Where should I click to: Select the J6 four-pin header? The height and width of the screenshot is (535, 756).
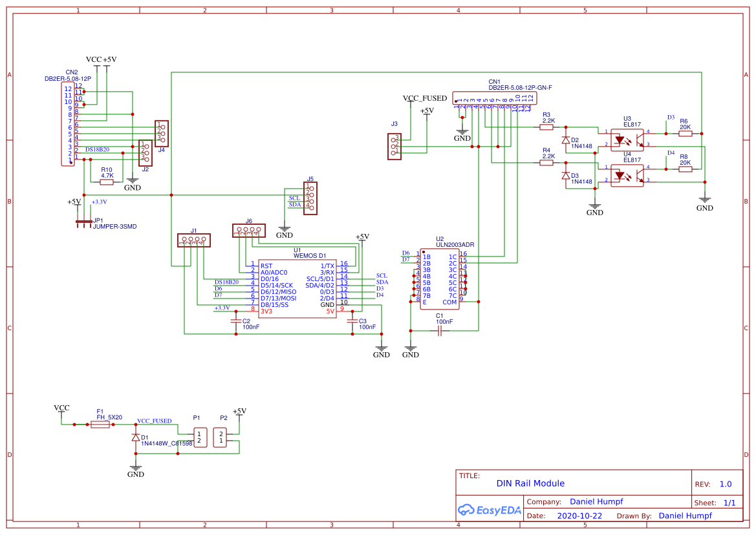click(x=249, y=231)
